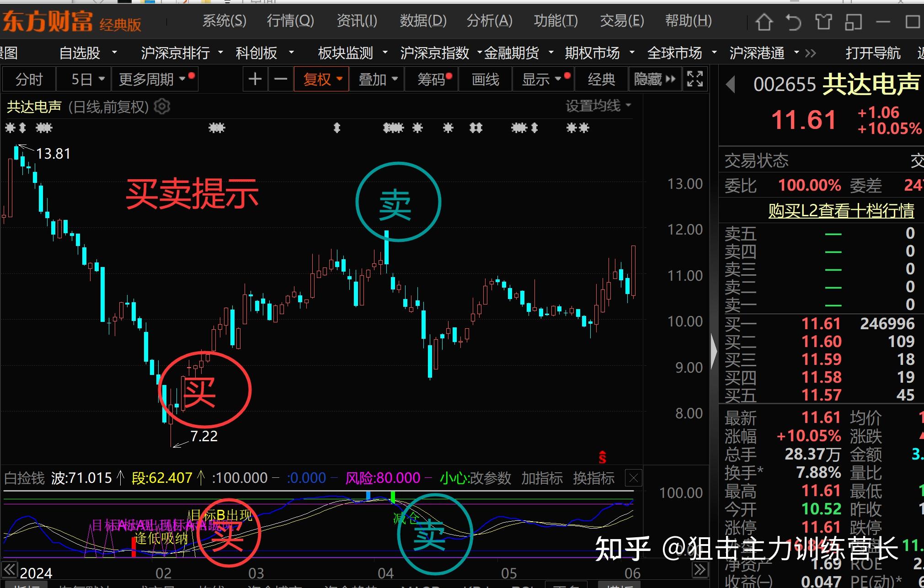Open the 分析(A) menu
The image size is (924, 588).
[489, 21]
